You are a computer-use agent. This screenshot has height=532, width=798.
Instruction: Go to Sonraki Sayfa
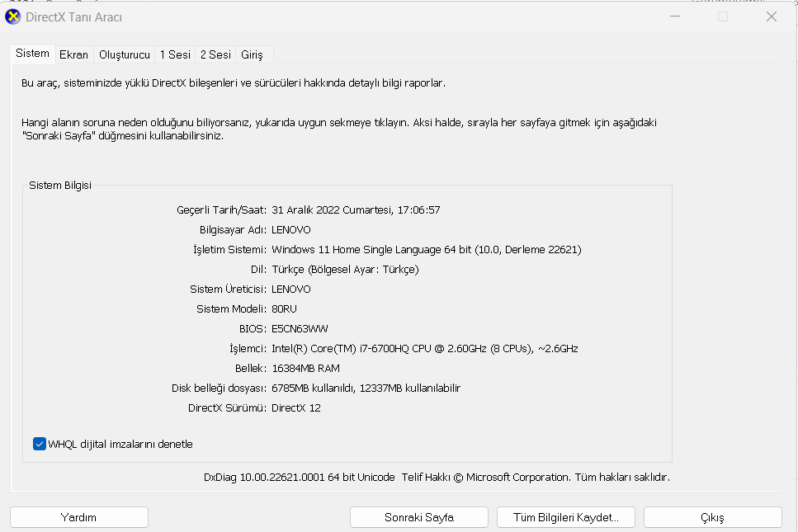419,517
